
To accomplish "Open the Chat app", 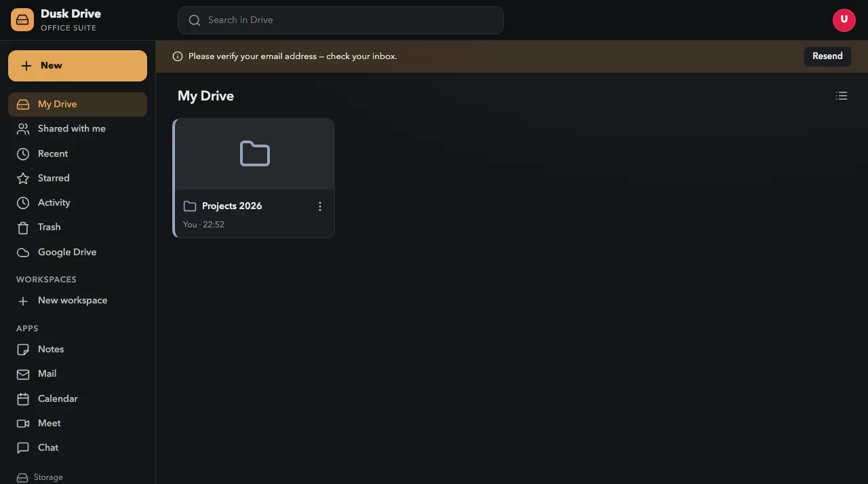I will pos(77,448).
